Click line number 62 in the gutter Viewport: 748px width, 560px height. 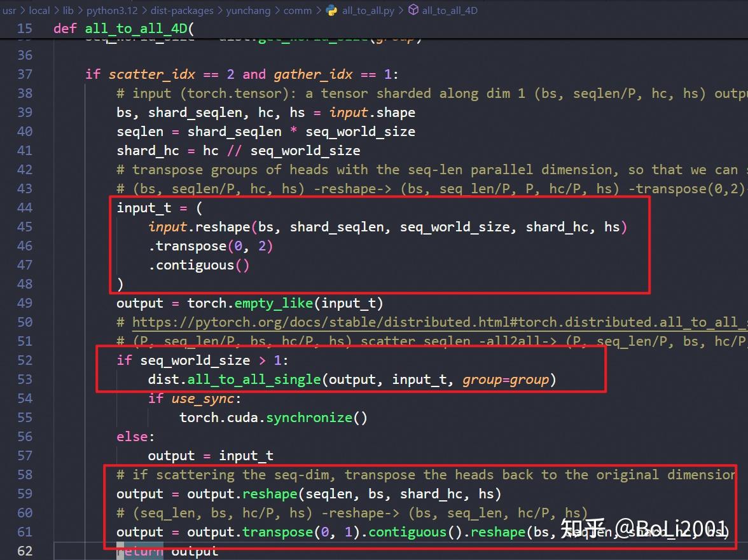click(24, 550)
